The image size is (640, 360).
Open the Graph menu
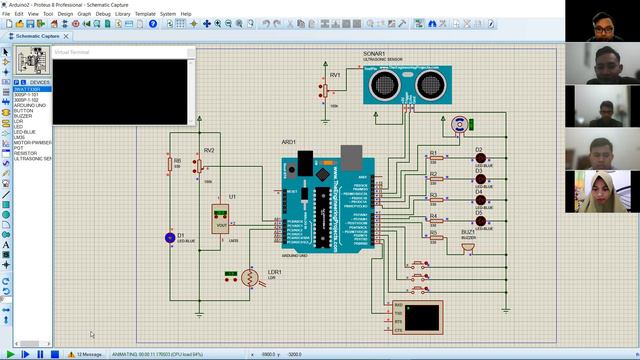pyautogui.click(x=84, y=14)
